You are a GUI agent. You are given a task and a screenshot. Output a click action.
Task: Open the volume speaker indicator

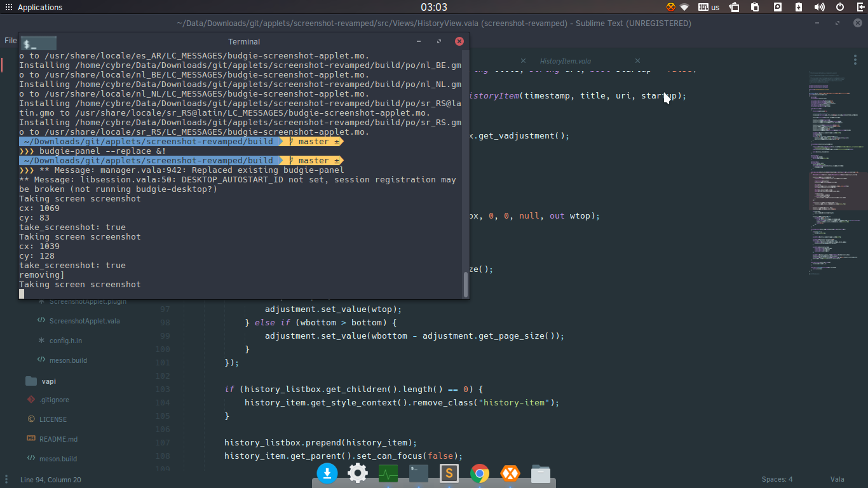pos(820,8)
